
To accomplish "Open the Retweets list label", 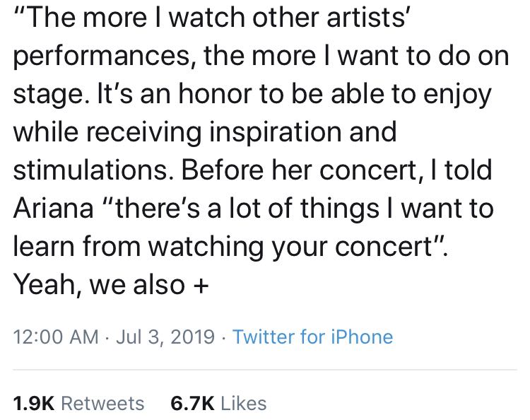I will 103,403.
